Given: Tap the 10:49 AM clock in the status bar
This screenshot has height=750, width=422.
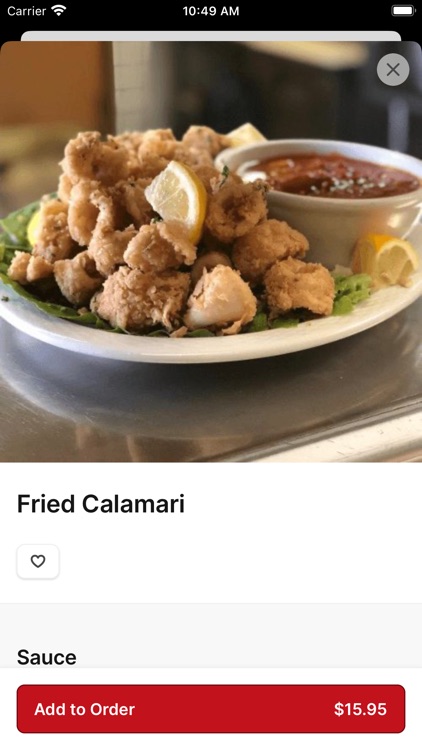Looking at the screenshot, I should [211, 11].
